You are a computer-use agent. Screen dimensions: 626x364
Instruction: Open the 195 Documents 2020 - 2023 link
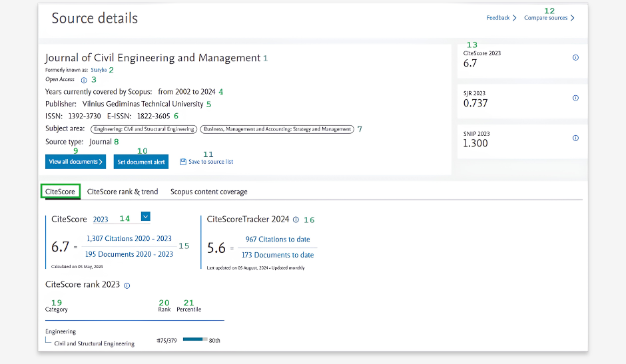point(129,254)
